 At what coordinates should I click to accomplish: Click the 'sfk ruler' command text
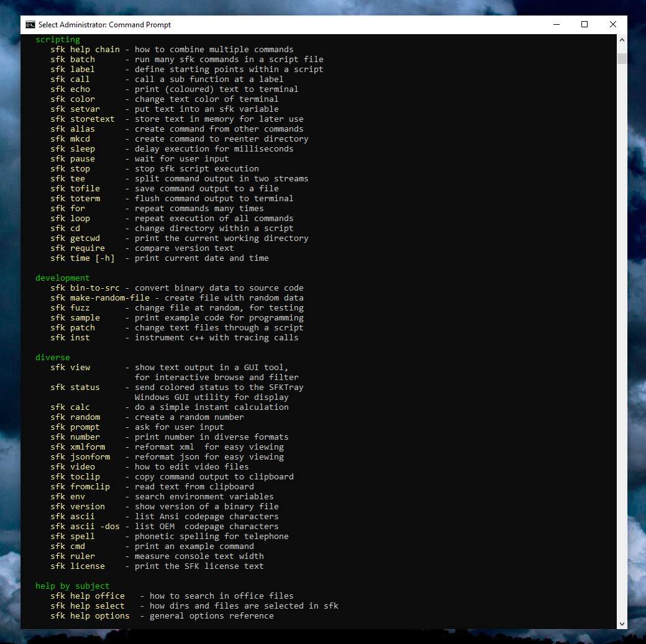pos(73,556)
